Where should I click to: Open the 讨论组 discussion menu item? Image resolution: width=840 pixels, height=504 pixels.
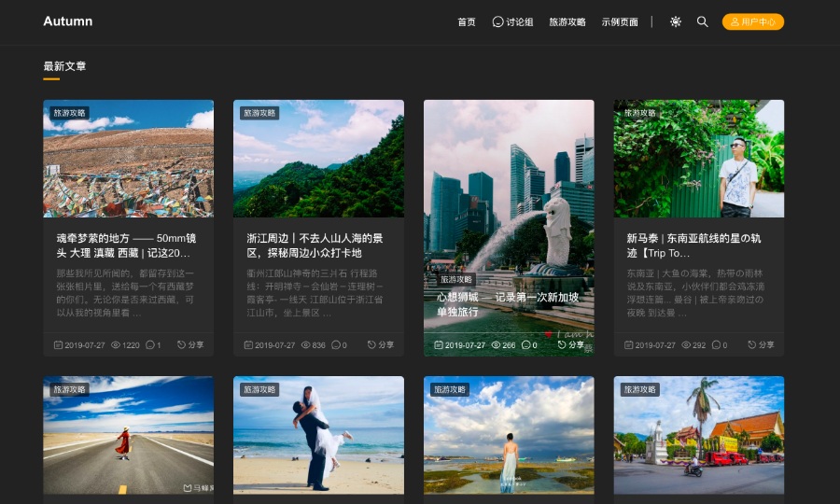[x=513, y=21]
